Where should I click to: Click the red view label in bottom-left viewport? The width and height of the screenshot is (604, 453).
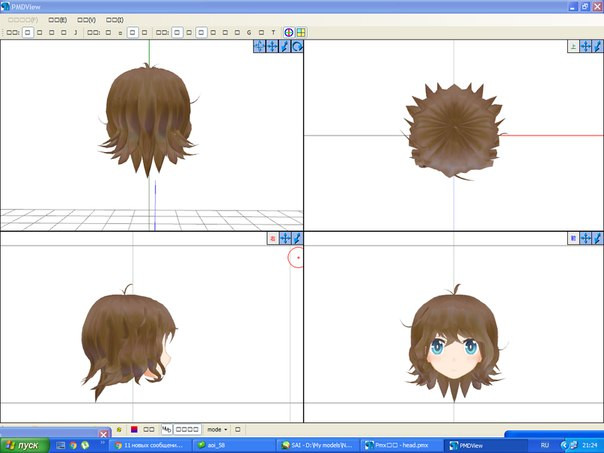click(x=272, y=238)
